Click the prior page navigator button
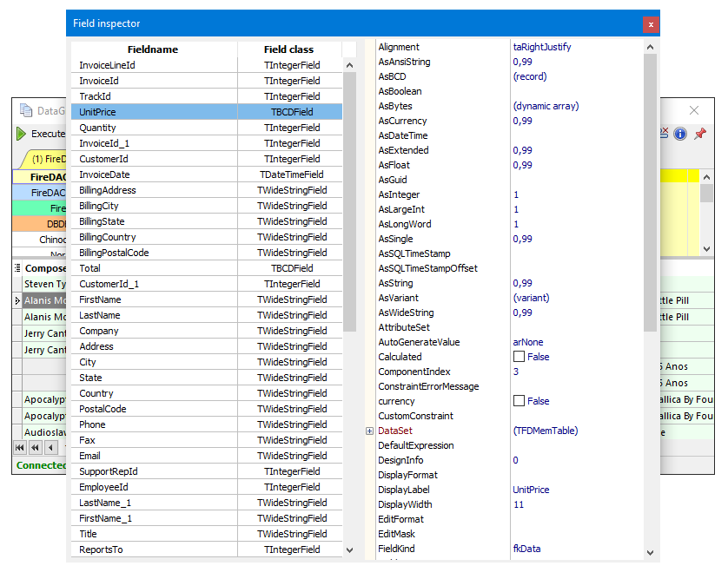728x579 pixels. (36, 448)
